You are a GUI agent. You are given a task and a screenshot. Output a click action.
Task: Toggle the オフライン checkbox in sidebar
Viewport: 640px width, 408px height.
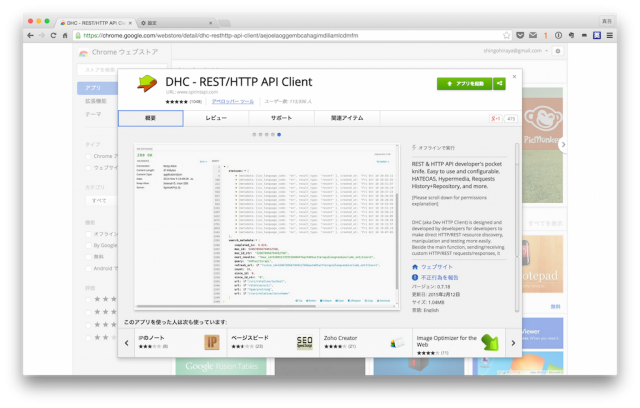click(x=88, y=234)
